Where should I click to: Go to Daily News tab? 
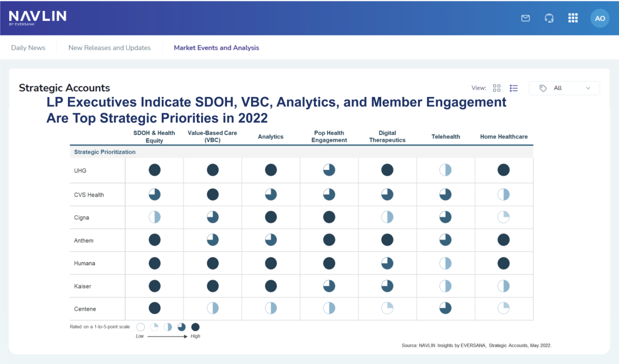(28, 48)
